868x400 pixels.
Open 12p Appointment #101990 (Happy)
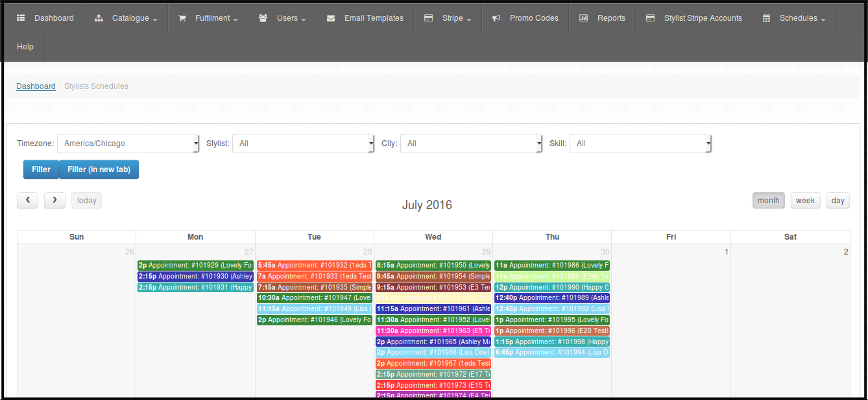[x=552, y=288]
